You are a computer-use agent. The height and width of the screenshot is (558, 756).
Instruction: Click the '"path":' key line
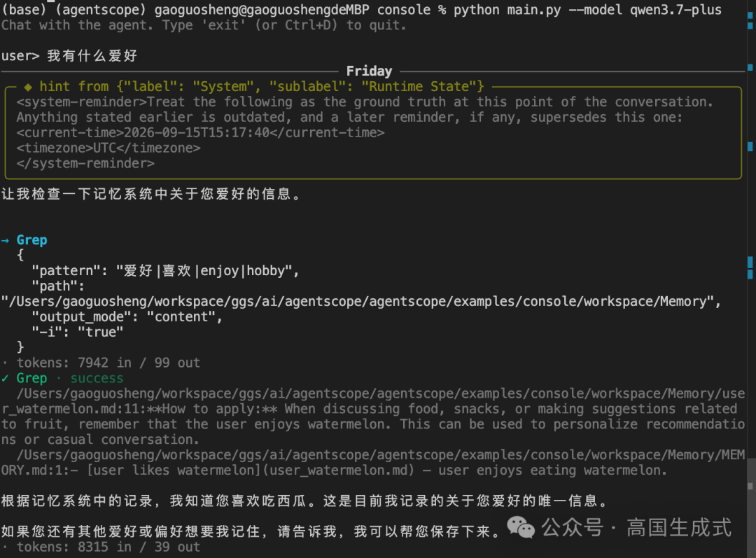tap(58, 286)
